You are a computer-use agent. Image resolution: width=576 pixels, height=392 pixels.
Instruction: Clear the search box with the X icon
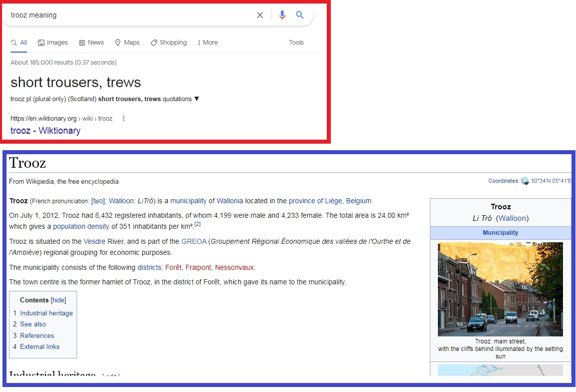point(260,15)
